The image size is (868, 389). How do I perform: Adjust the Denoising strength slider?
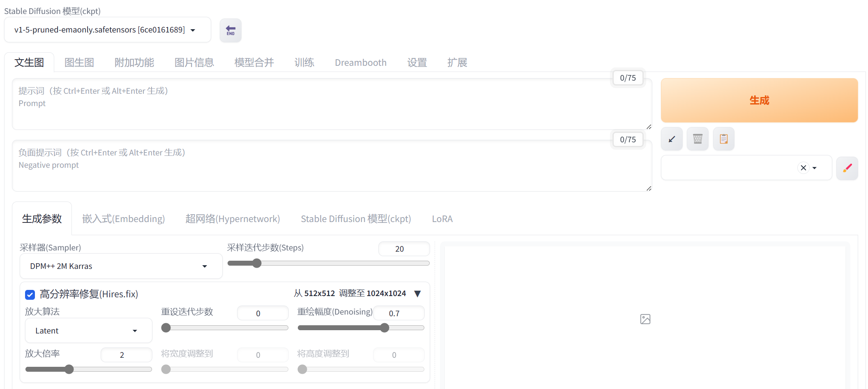[361, 328]
